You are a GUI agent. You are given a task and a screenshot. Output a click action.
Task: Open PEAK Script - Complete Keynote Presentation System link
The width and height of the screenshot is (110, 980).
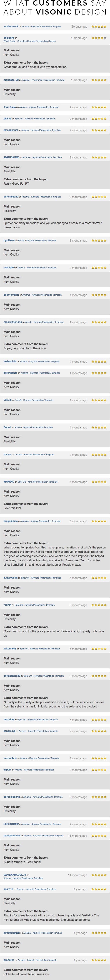coord(30,41)
